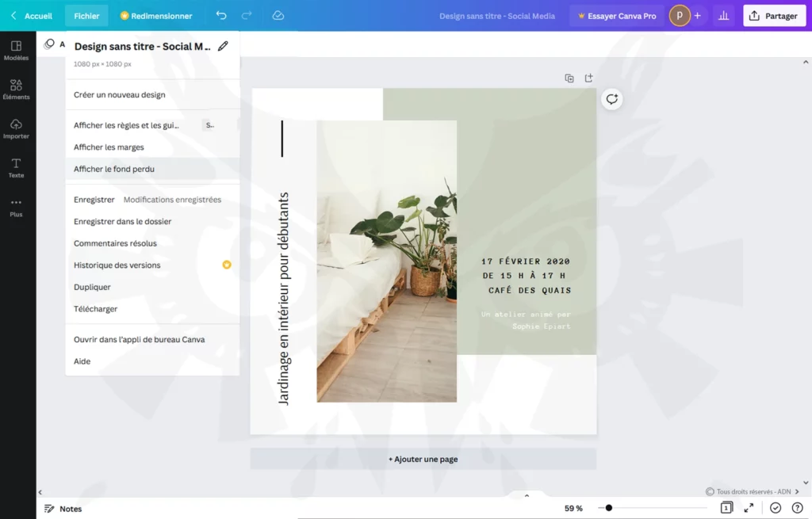This screenshot has height=519, width=812.
Task: Click the redo arrow icon
Action: point(247,16)
